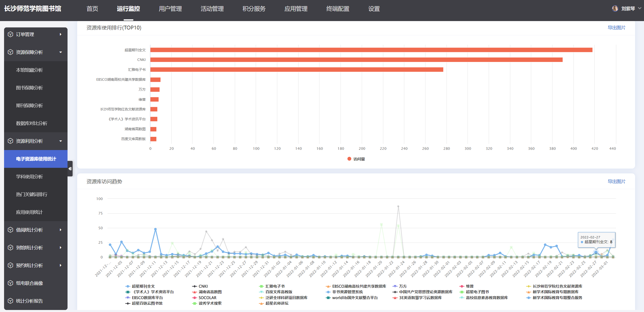Collapse the sidebar using the arrow handle

point(70,169)
